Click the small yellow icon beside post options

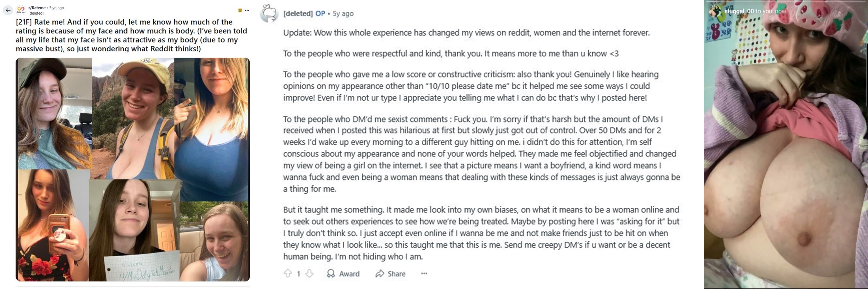point(240,10)
